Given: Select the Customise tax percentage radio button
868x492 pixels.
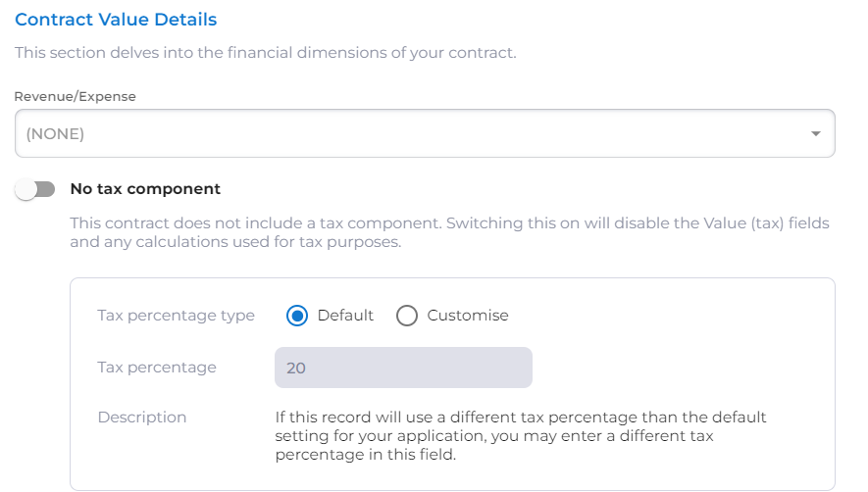Looking at the screenshot, I should (407, 316).
